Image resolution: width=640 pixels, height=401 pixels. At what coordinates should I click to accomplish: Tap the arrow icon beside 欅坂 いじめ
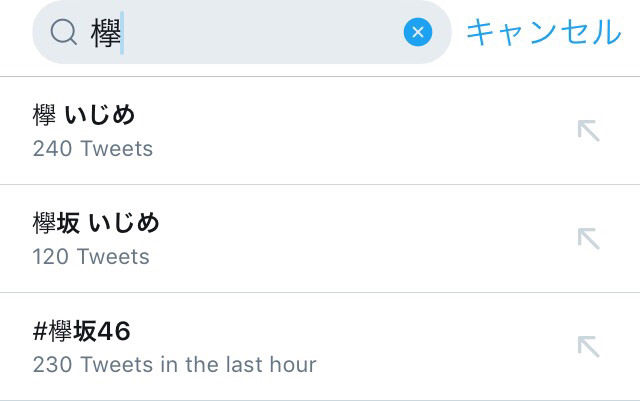[x=588, y=238]
